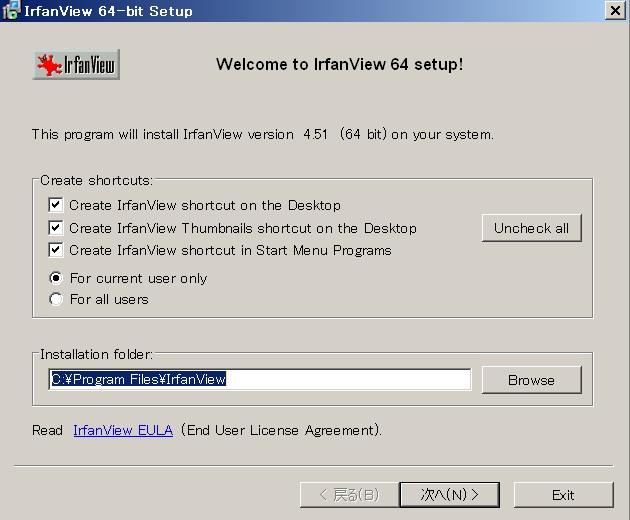
Task: Open the IrfanView EULA link
Action: tap(123, 430)
